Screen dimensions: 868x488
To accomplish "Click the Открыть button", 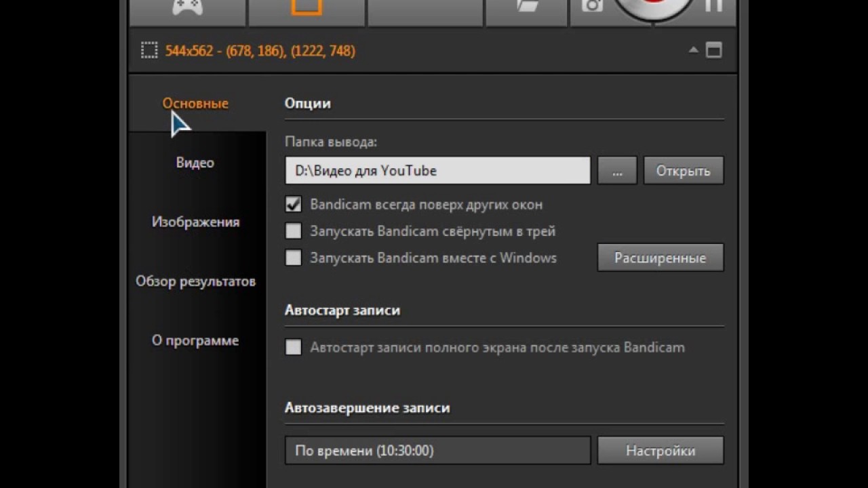I will click(684, 171).
